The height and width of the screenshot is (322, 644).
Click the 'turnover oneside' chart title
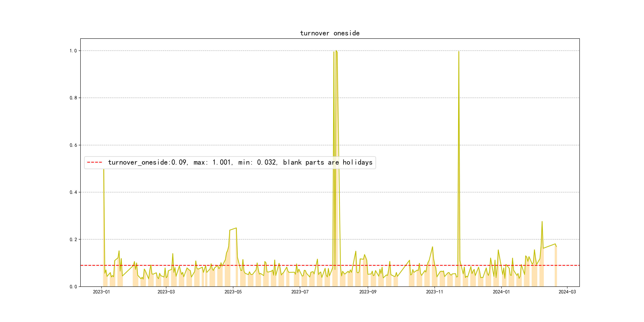(330, 33)
